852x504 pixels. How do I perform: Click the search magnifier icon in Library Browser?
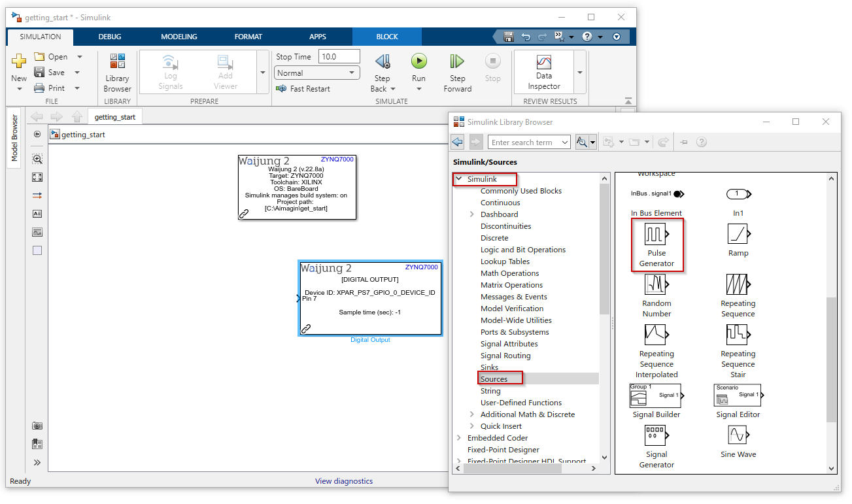click(581, 142)
